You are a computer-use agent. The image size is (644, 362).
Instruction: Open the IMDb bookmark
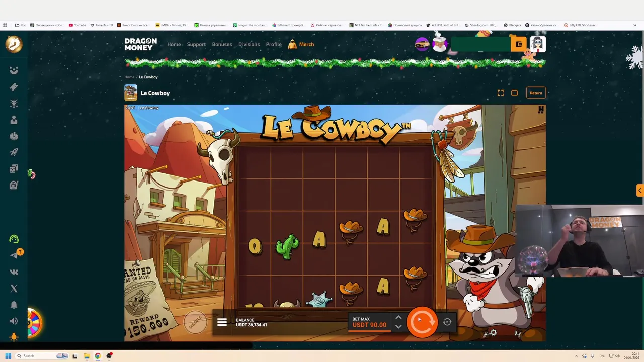tap(172, 25)
